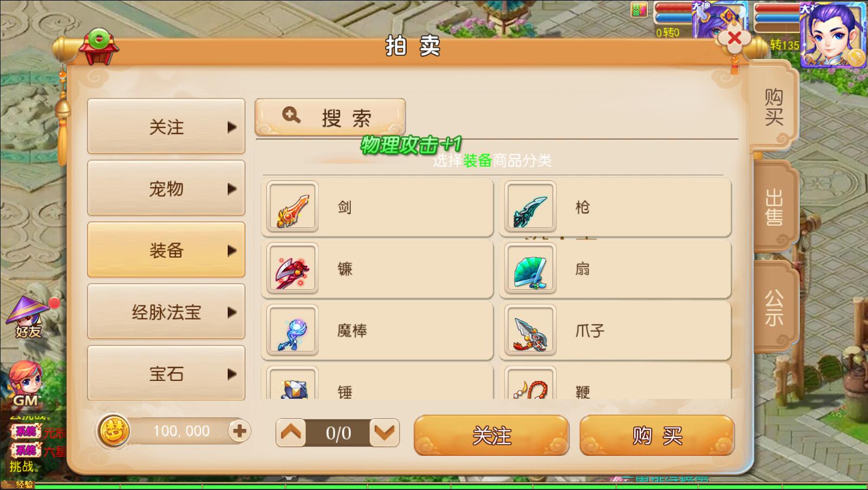Click the orange 购买 buy button
The height and width of the screenshot is (490, 868).
(x=657, y=435)
